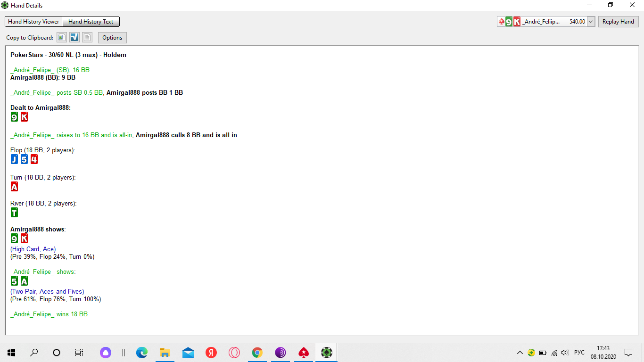Click the green 5 card in _André_Feliipe_ shows
The height and width of the screenshot is (362, 644).
14,281
